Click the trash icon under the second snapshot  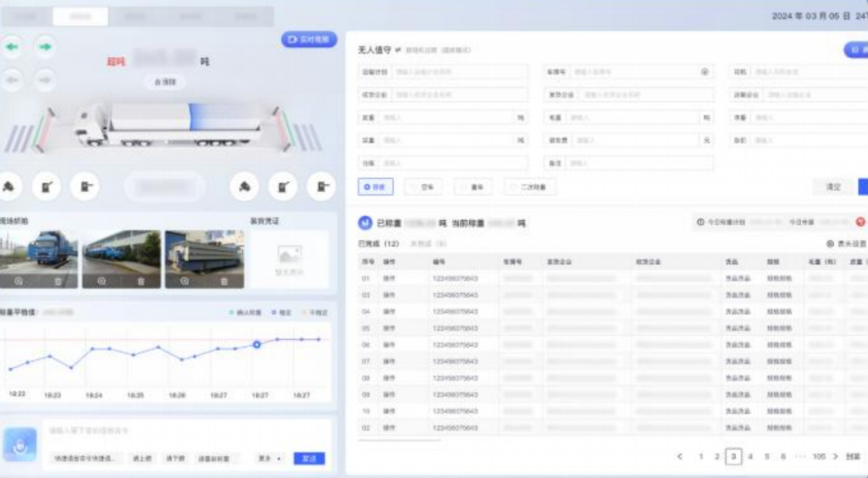pyautogui.click(x=140, y=281)
